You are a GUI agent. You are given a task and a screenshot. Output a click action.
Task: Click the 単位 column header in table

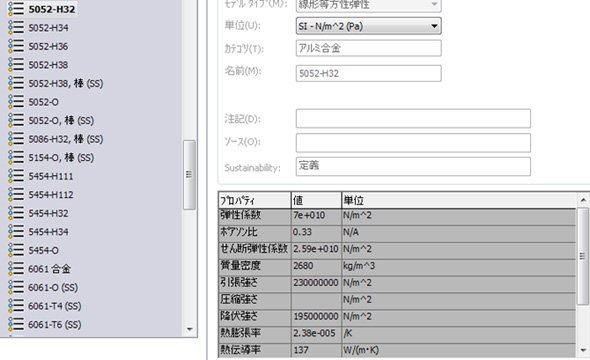pos(459,200)
